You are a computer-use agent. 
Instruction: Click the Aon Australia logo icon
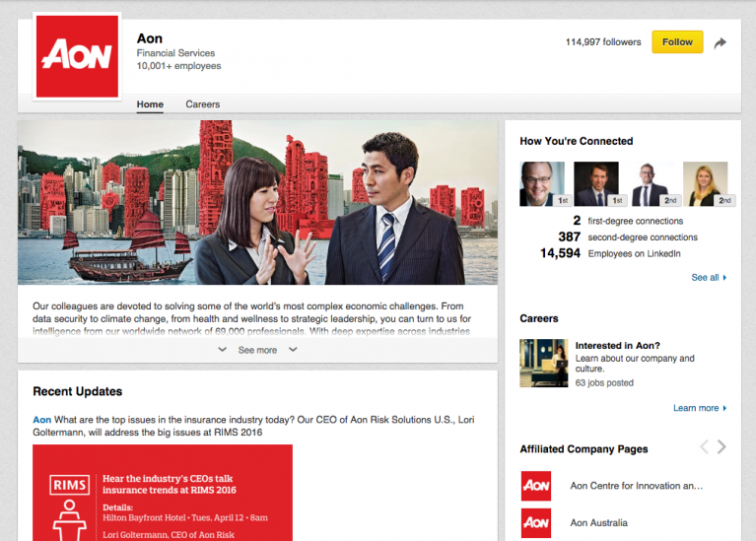[536, 522]
